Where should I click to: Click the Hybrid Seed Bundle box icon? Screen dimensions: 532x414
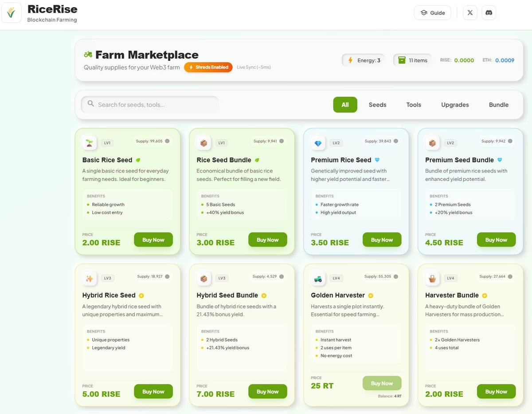click(204, 278)
